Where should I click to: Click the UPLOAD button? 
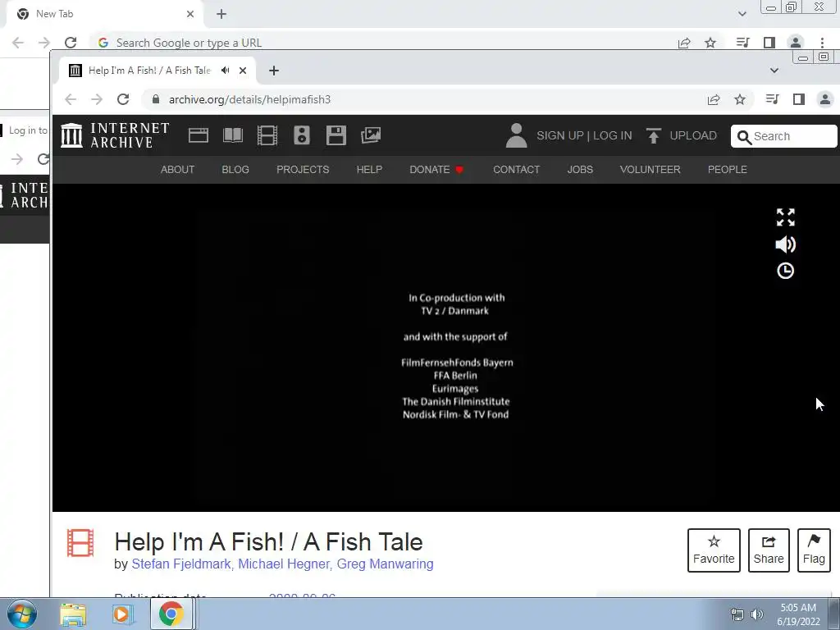(682, 135)
